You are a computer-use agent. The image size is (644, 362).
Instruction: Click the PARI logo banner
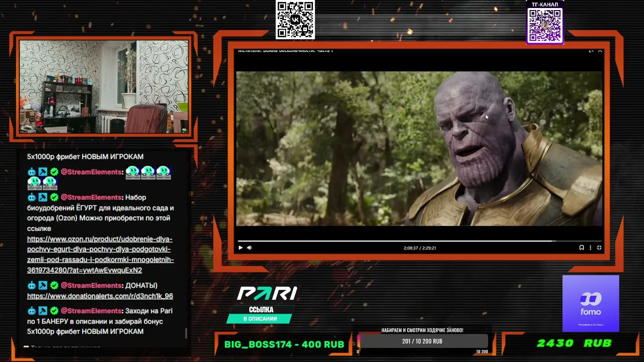(x=267, y=293)
